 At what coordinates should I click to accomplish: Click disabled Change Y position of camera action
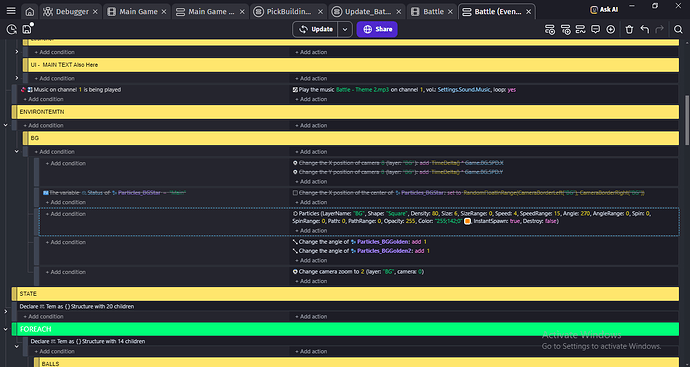398,172
